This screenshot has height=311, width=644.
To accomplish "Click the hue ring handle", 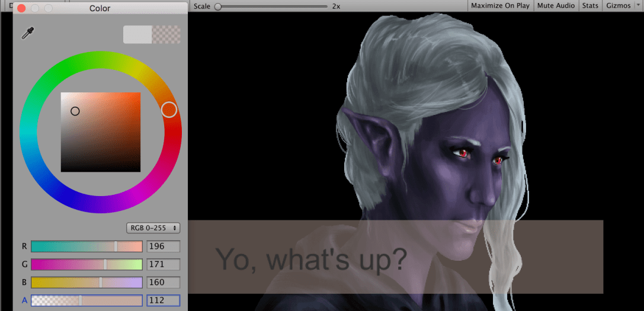I will click(x=169, y=109).
